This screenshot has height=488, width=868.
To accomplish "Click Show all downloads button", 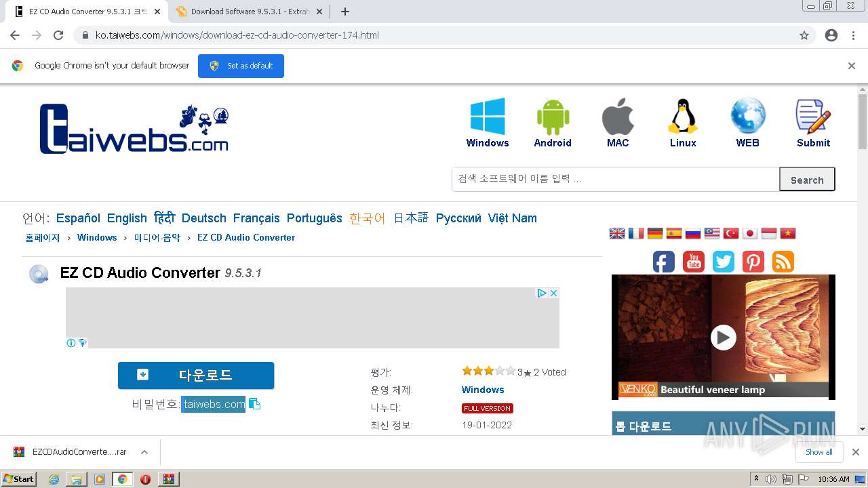I will pos(819,452).
